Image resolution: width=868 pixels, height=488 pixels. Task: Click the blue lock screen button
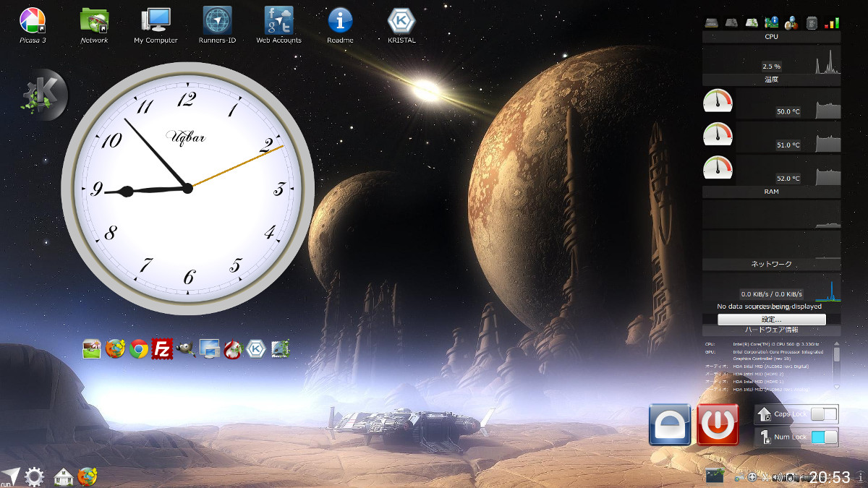tap(670, 424)
